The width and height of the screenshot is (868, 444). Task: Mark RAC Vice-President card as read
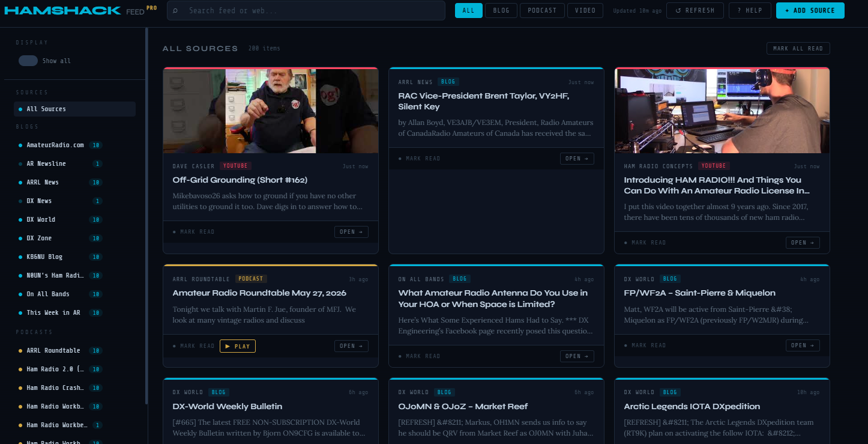(420, 159)
